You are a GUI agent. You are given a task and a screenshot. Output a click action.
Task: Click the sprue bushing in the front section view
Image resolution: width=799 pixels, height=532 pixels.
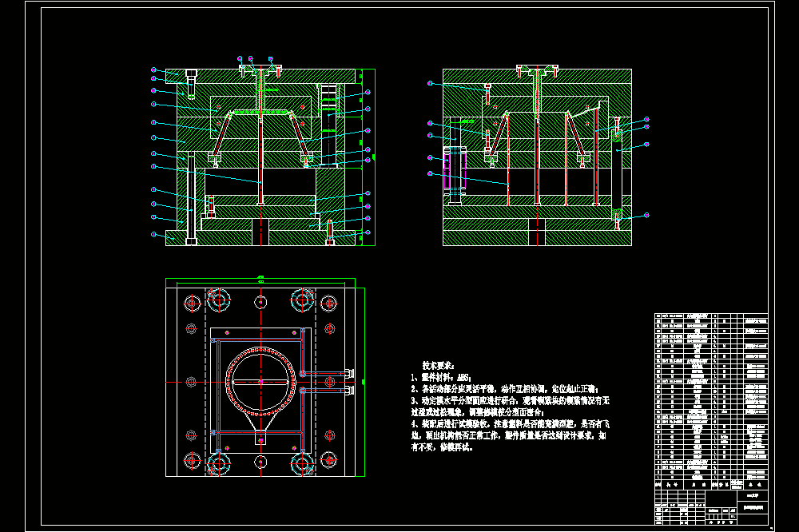tap(261, 91)
